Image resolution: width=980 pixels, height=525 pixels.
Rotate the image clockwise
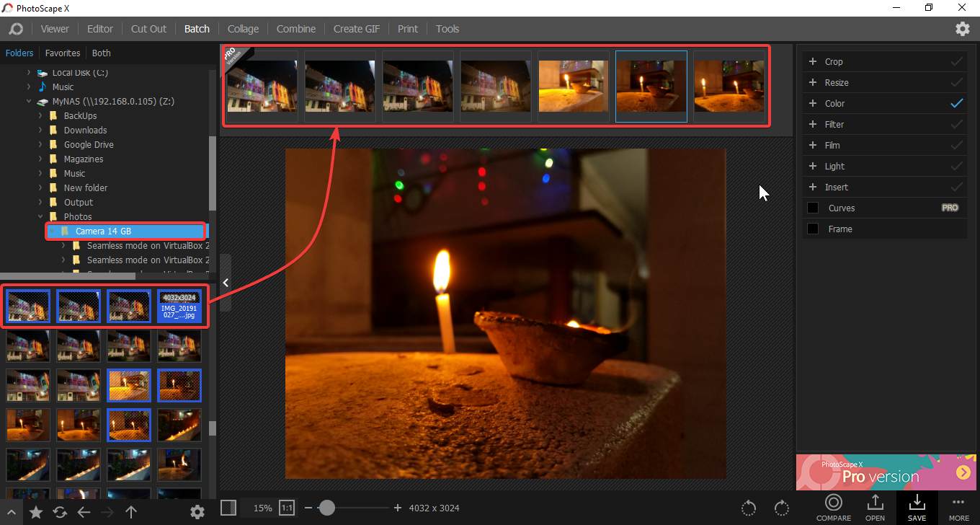[782, 508]
